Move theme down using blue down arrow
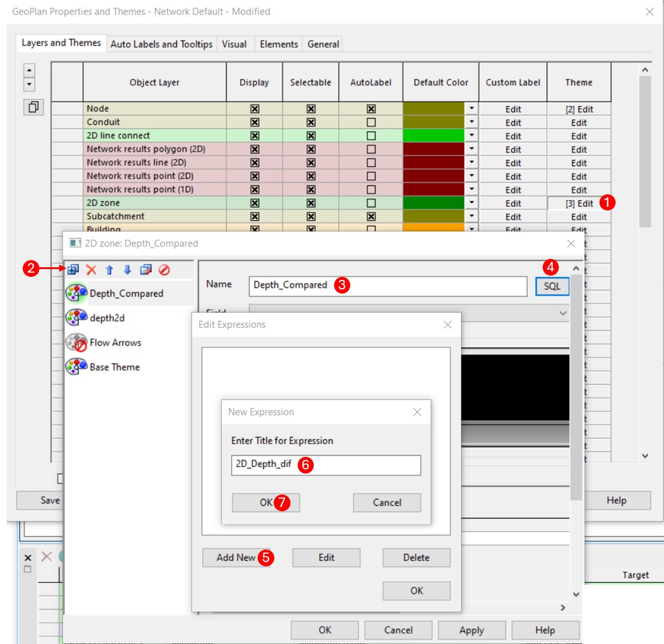Viewport: 664px width, 644px height. [127, 271]
